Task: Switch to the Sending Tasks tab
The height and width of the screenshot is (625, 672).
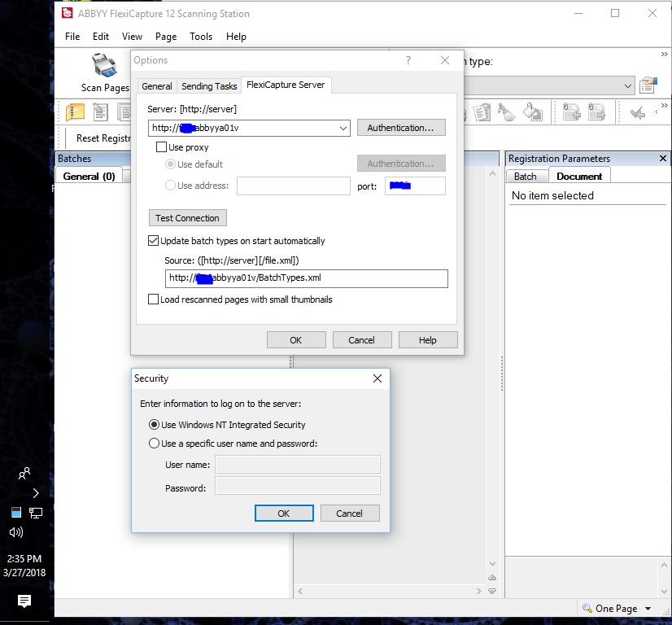Action: coord(209,86)
